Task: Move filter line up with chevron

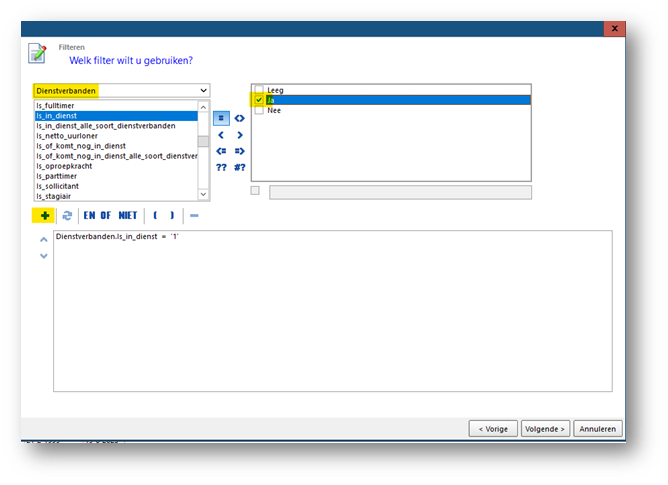Action: point(43,240)
